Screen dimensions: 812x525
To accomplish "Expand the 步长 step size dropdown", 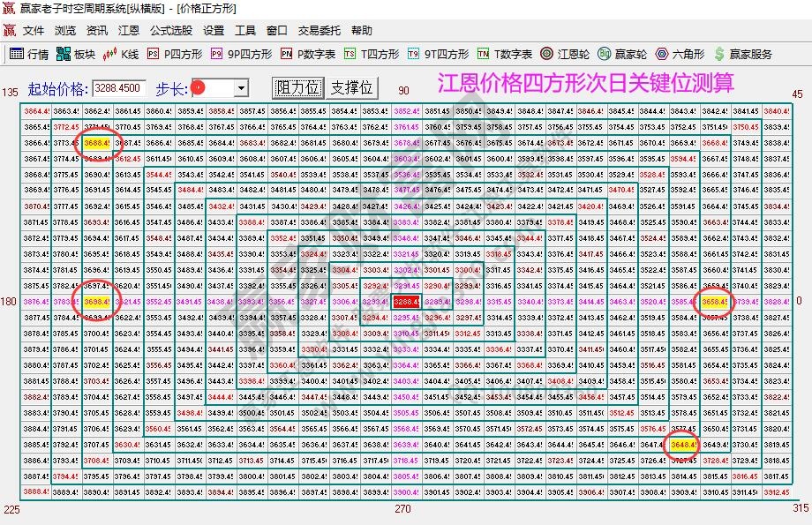I will click(x=240, y=88).
